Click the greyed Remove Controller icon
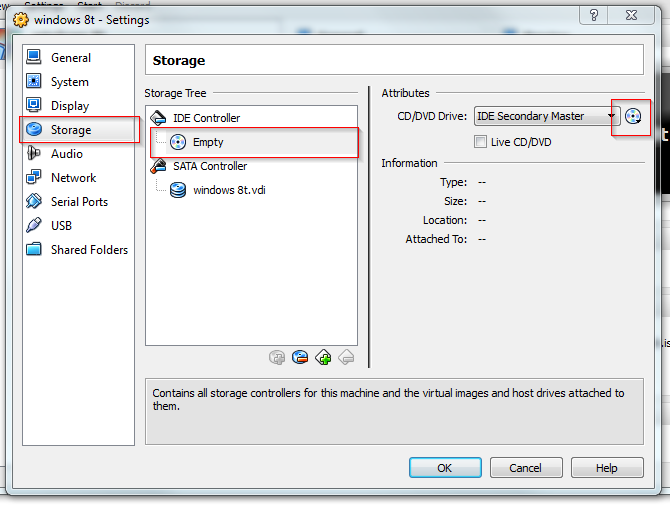Image resolution: width=670 pixels, height=505 pixels. (x=346, y=357)
